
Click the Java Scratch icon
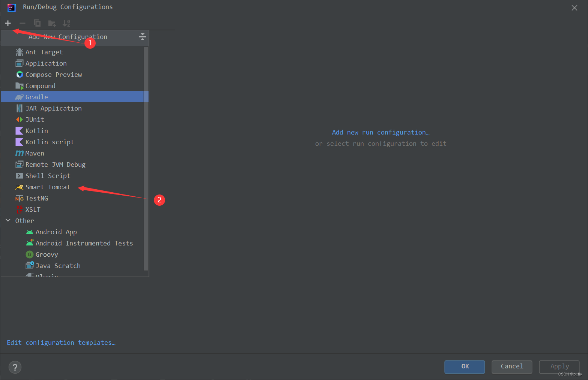tap(30, 266)
